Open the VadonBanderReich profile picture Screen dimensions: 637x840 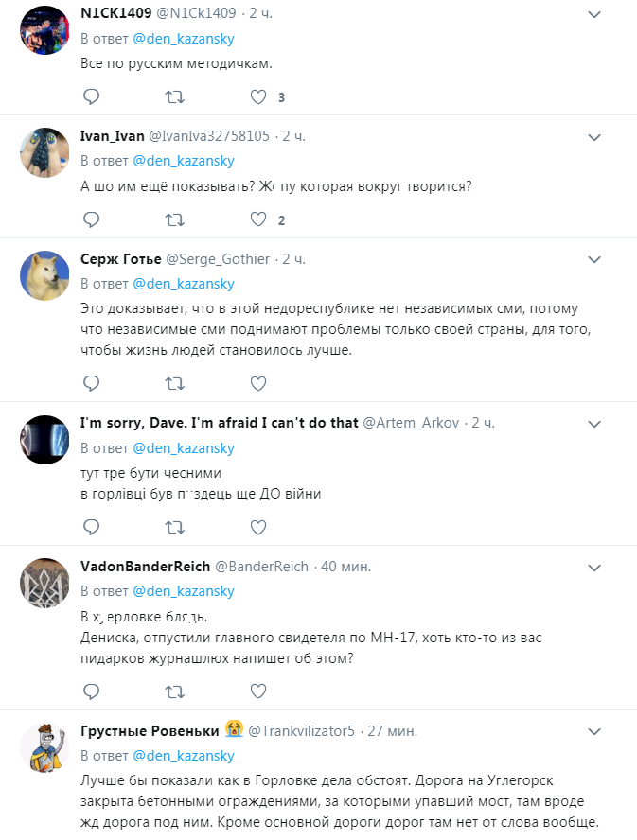(44, 582)
